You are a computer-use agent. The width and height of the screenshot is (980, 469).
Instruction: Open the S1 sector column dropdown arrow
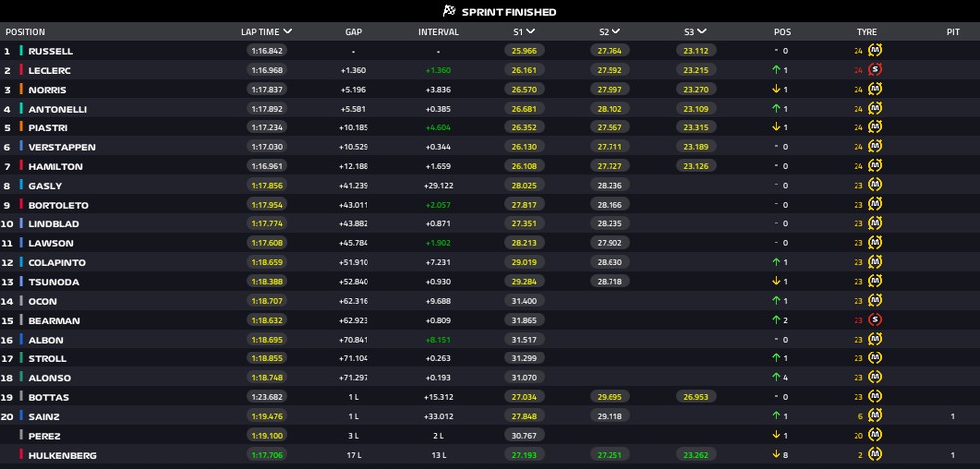point(530,31)
